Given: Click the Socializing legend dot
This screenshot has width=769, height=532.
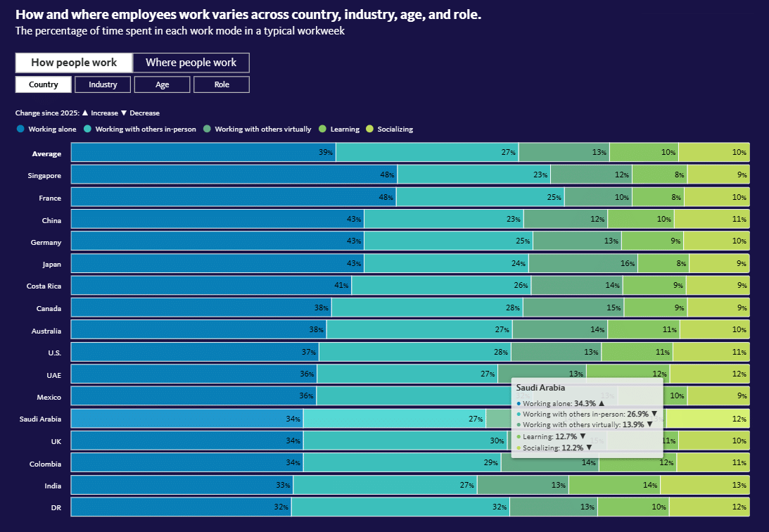Looking at the screenshot, I should point(370,129).
